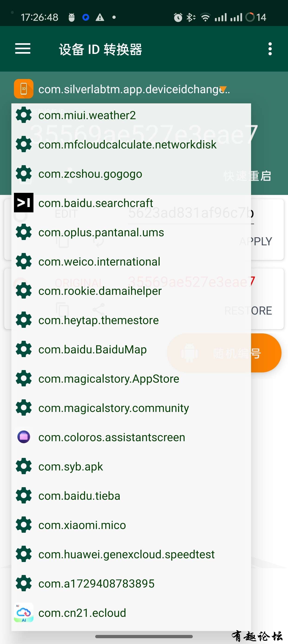Click the baidu searchcraft terminal icon
The width and height of the screenshot is (288, 644).
pos(23,203)
